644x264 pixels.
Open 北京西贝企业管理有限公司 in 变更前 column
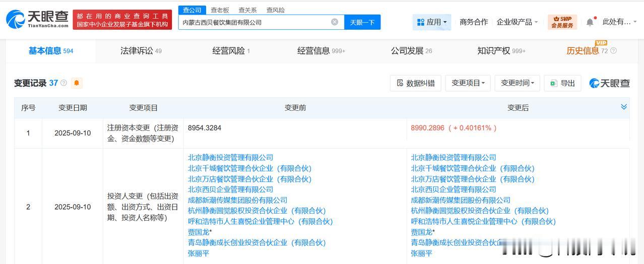click(x=230, y=189)
